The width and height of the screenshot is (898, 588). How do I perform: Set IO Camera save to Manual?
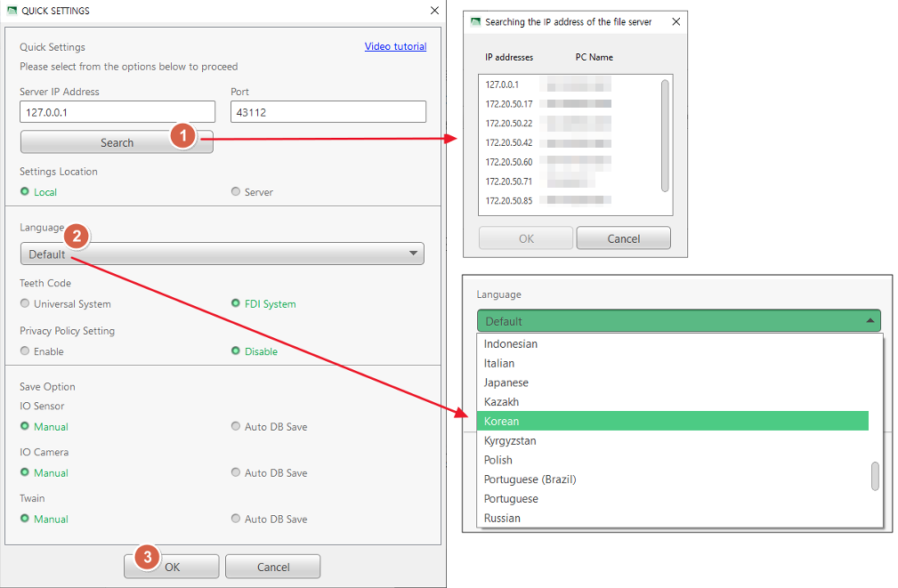point(44,473)
